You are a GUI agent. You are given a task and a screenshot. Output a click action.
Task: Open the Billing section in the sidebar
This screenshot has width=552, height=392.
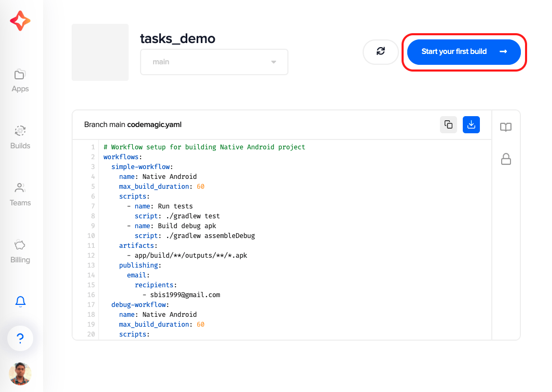(20, 251)
